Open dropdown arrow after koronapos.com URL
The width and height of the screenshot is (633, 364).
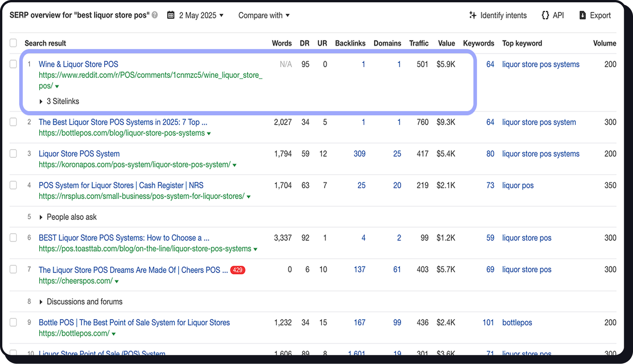pos(234,165)
